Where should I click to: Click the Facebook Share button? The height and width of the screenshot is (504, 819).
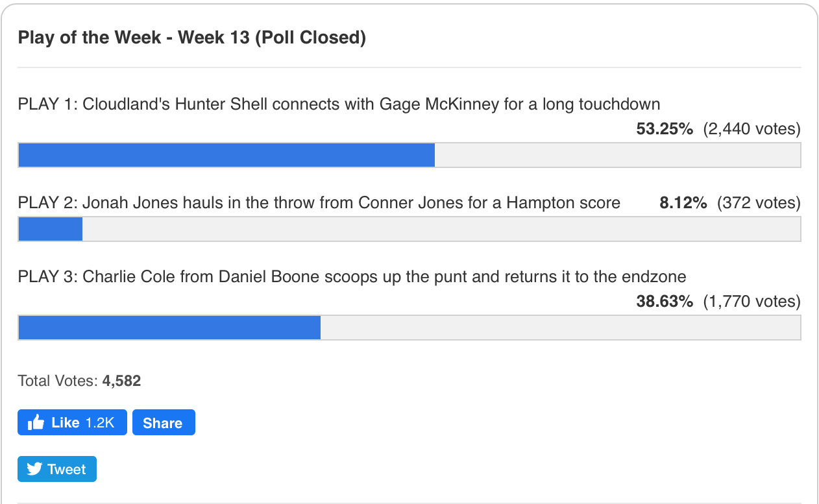point(164,422)
